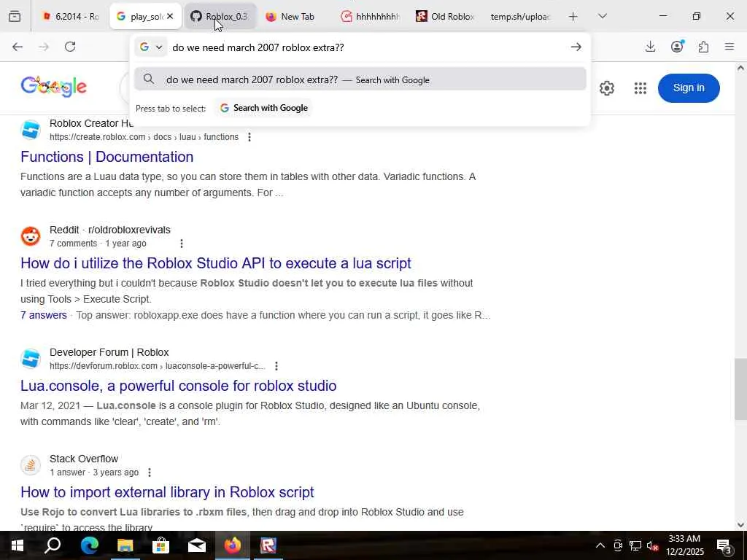The height and width of the screenshot is (560, 747).
Task: Open File Explorer from taskbar
Action: pyautogui.click(x=125, y=545)
